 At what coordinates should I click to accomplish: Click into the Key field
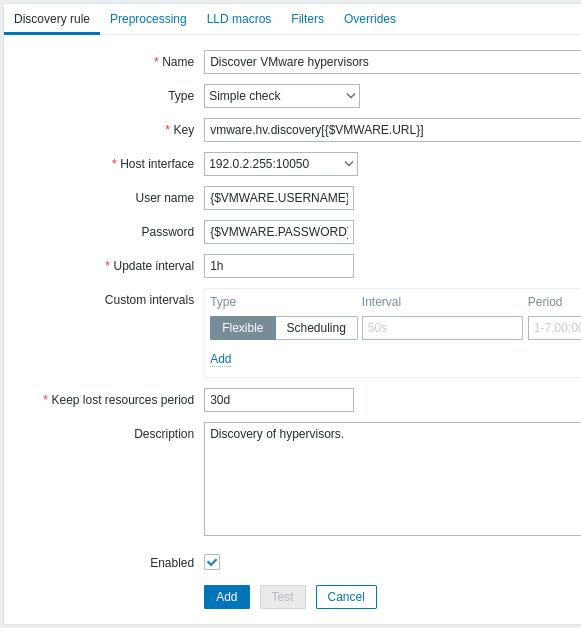[392, 130]
